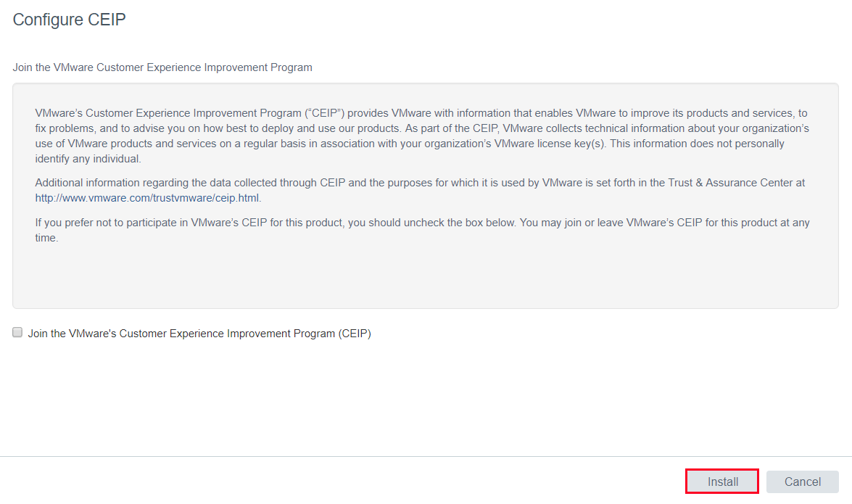Click the sentence beginning "Additional information regarding"
Viewport: 852px width, 504px height.
420,190
